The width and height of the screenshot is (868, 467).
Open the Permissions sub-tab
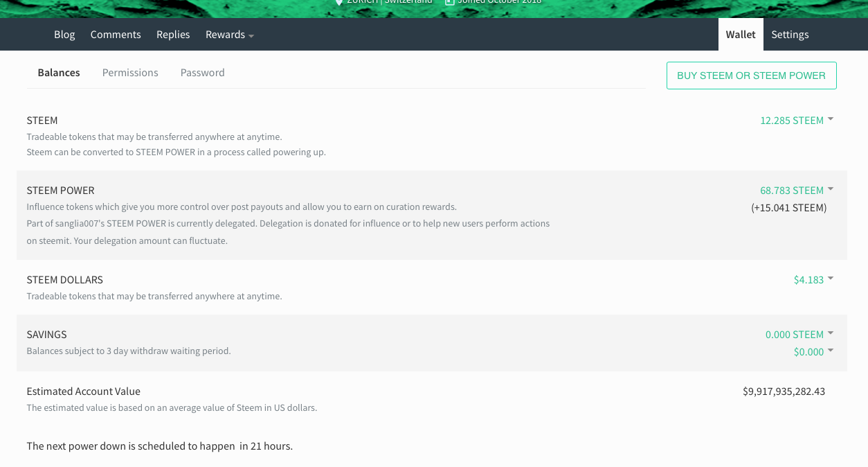pos(130,73)
